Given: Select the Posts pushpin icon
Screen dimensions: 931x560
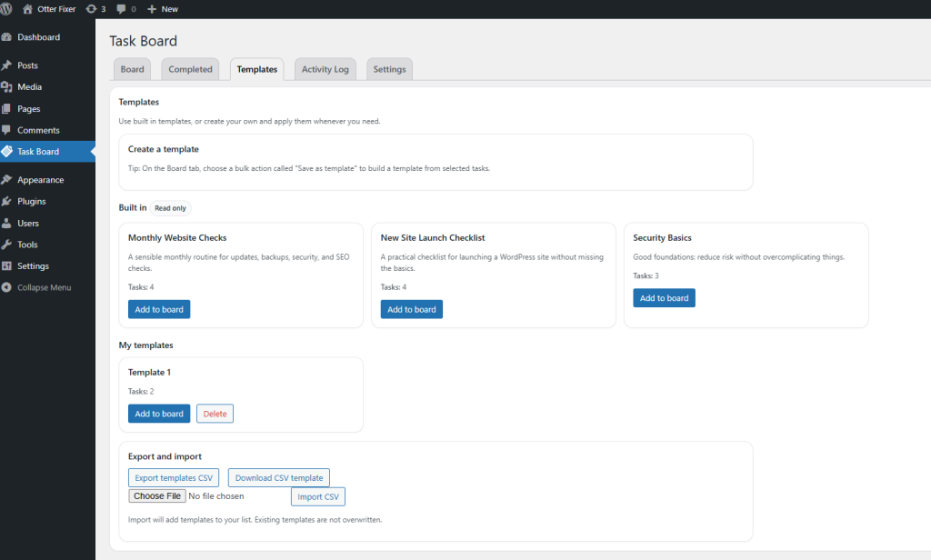Looking at the screenshot, I should [13, 65].
